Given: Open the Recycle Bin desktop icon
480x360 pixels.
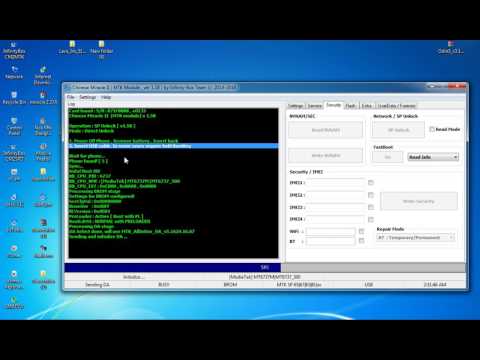Looking at the screenshot, I should point(14,98).
